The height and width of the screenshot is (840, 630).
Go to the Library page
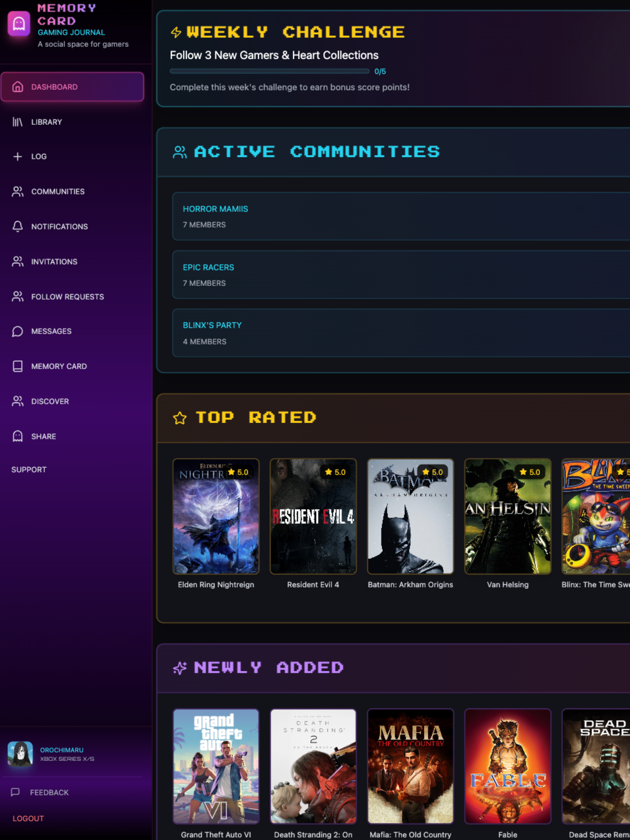[72, 122]
